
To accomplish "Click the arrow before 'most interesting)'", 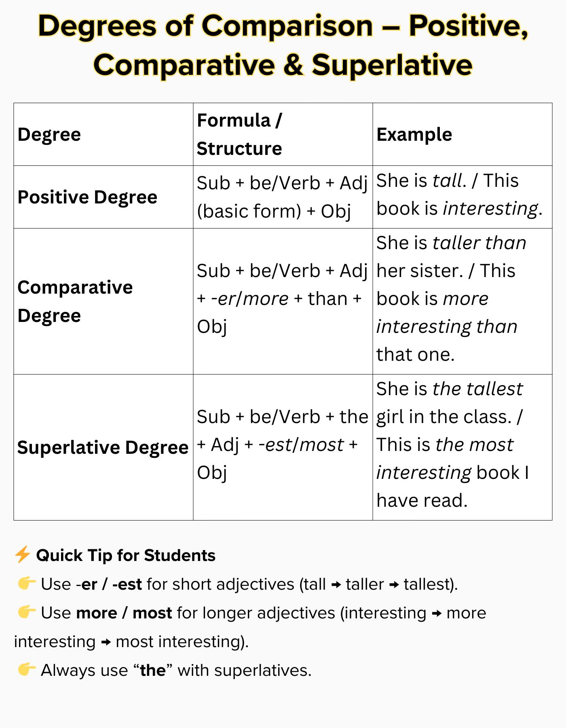I will click(x=106, y=642).
